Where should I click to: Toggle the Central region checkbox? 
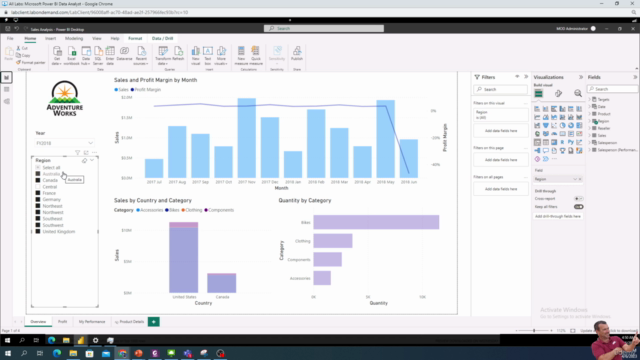[x=38, y=187]
